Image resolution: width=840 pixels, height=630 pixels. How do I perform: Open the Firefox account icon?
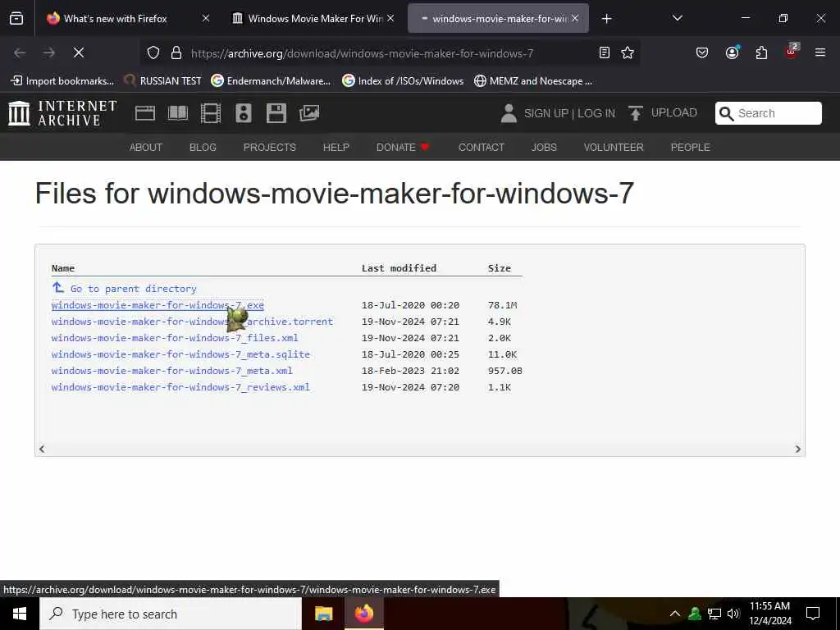(x=732, y=52)
